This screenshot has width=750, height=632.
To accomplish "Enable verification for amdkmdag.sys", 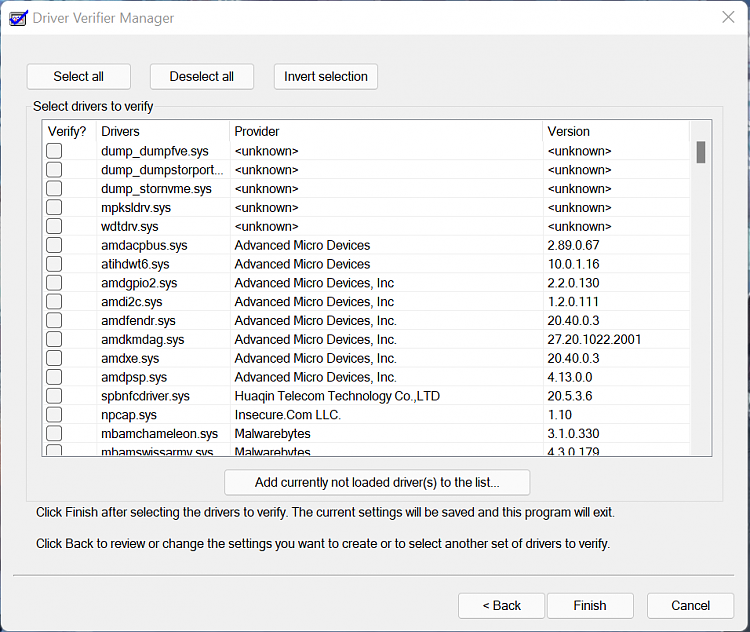I will pyautogui.click(x=54, y=339).
